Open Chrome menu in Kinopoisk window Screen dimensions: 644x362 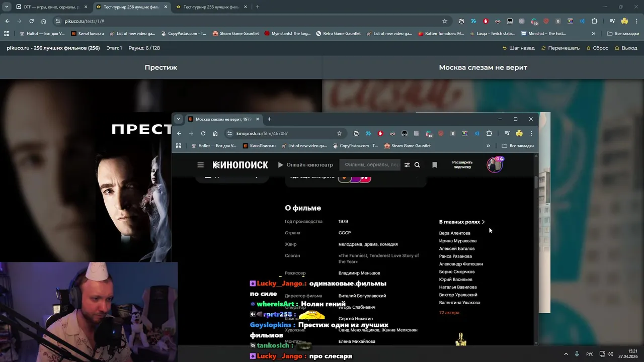(531, 133)
